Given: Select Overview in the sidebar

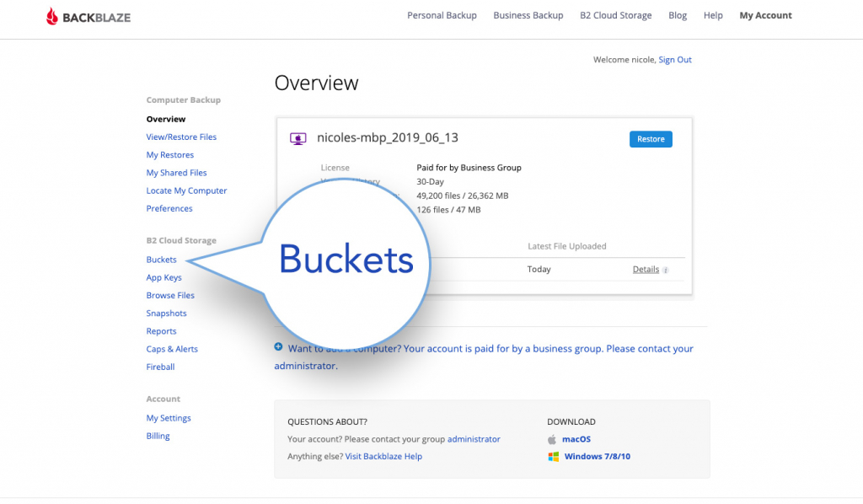Looking at the screenshot, I should pos(166,119).
